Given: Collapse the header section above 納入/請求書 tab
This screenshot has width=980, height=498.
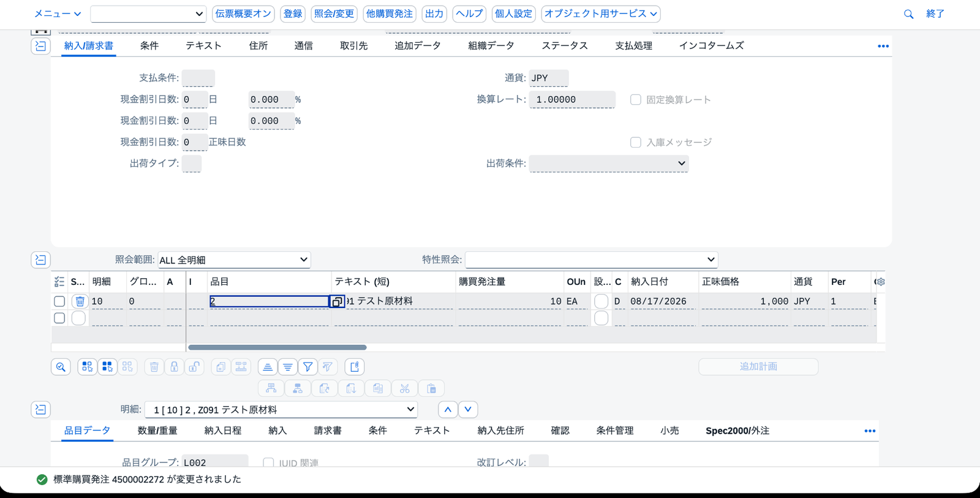Looking at the screenshot, I should tap(40, 46).
